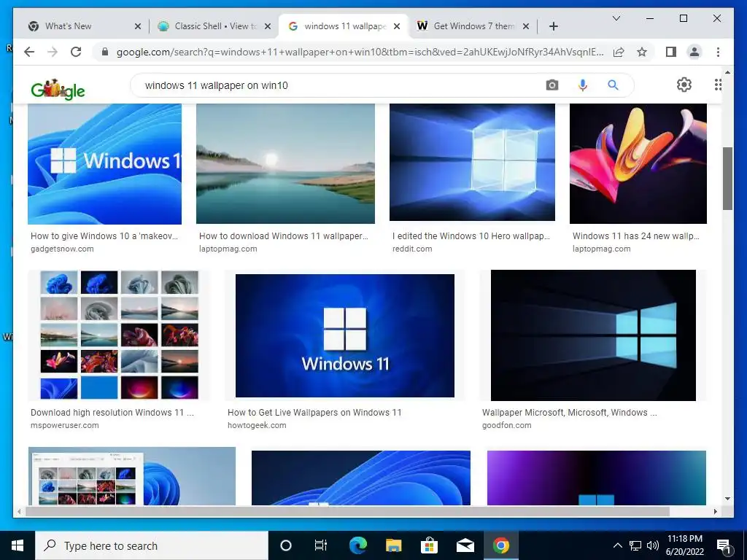Open the Google apps grid
Screen dimensions: 747x560
pyautogui.click(x=718, y=85)
